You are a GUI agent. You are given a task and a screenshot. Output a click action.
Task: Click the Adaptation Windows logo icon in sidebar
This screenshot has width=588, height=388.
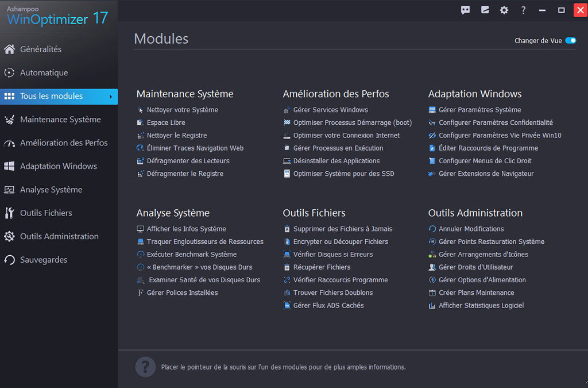[9, 166]
